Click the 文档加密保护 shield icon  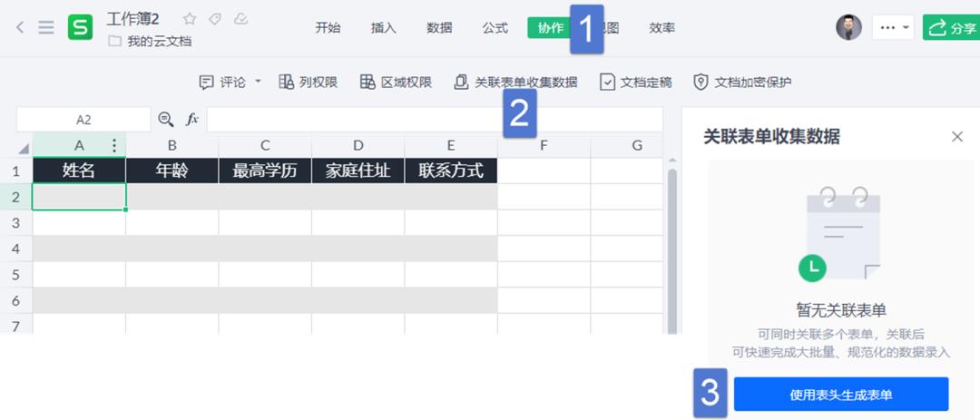point(701,82)
